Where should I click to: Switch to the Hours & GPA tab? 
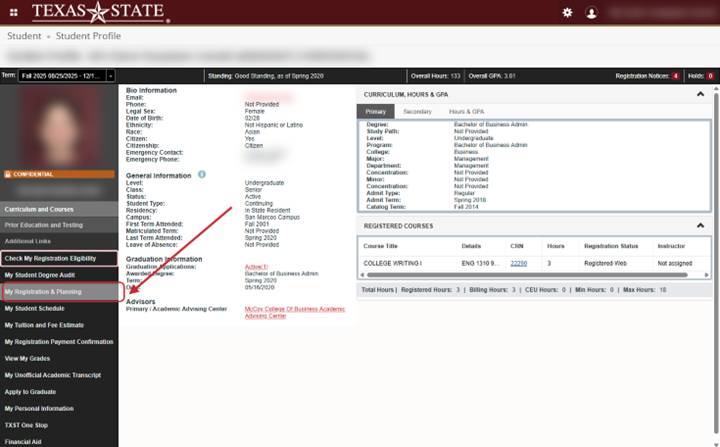(x=466, y=112)
